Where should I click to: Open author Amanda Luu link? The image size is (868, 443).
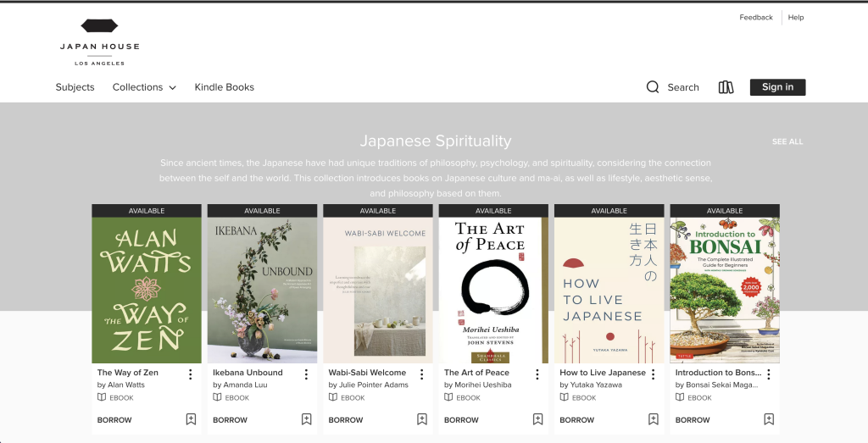245,385
